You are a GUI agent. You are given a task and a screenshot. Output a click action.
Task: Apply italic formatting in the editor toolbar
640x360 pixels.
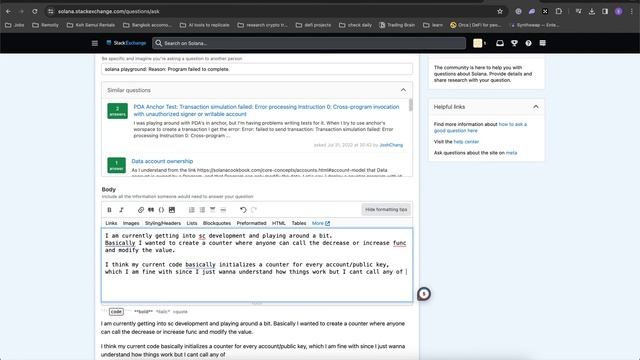[121, 210]
